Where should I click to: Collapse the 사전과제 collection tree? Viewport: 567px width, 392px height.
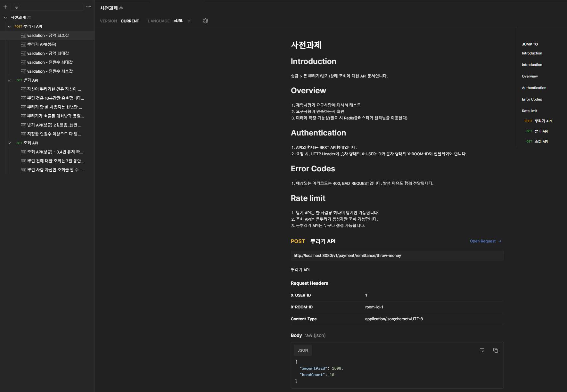[5, 17]
